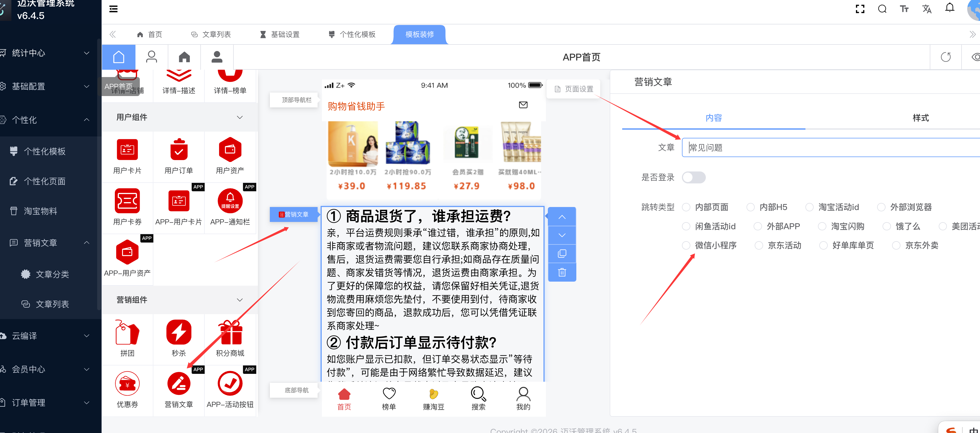Click the mail icon in phone preview

523,104
